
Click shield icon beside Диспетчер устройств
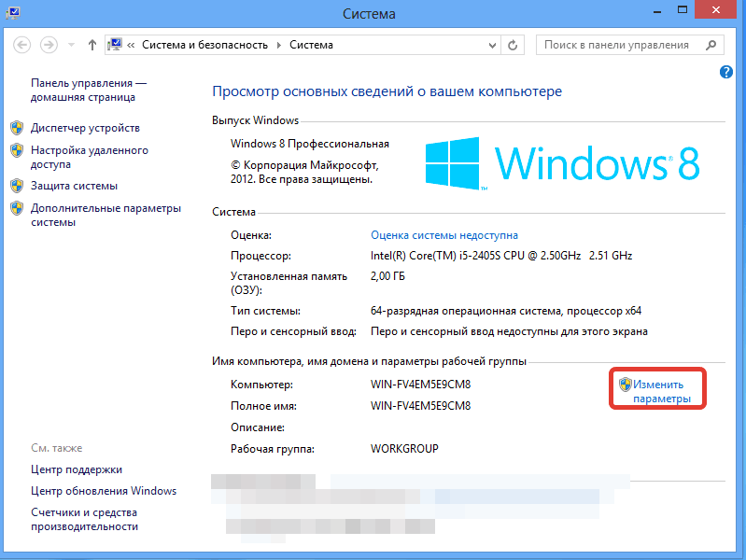point(17,128)
